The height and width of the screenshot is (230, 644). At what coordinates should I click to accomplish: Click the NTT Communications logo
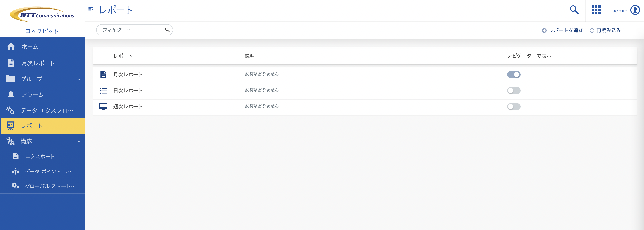42,14
